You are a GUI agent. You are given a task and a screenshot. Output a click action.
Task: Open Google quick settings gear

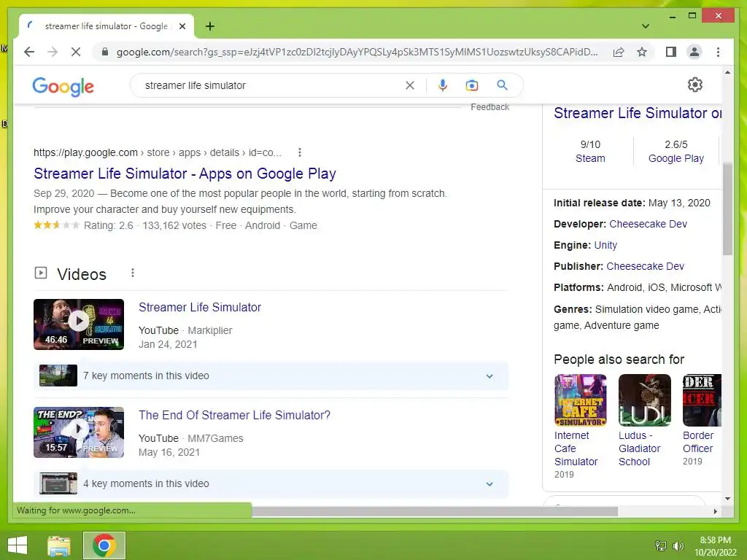coord(695,85)
